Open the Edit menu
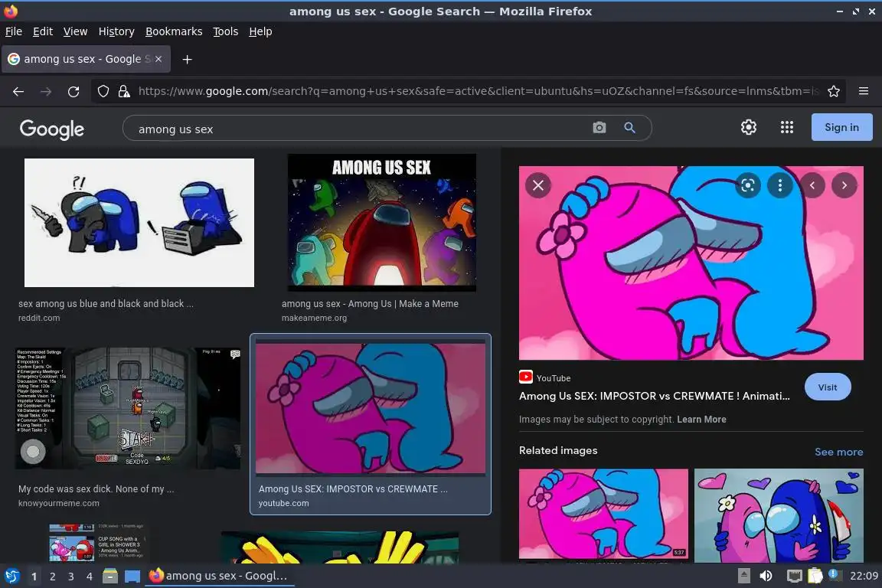The image size is (882, 588). coord(43,31)
